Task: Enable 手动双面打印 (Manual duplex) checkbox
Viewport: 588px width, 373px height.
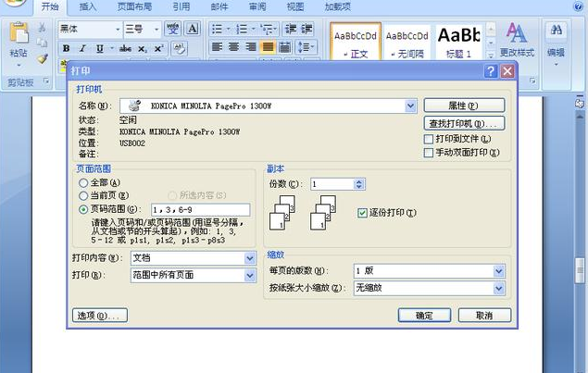Action: 428,153
